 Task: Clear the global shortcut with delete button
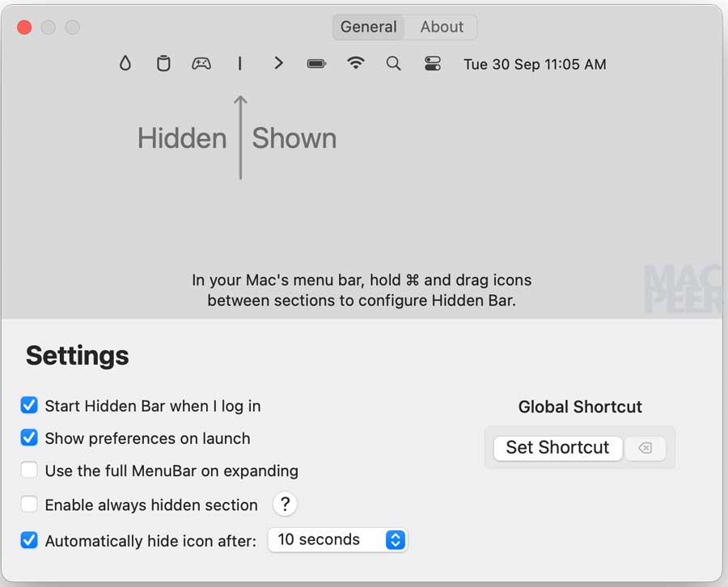[x=645, y=448]
